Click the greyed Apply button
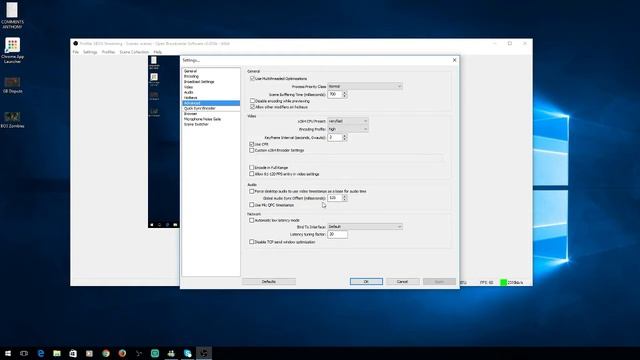This screenshot has height=360, width=640. click(x=439, y=282)
